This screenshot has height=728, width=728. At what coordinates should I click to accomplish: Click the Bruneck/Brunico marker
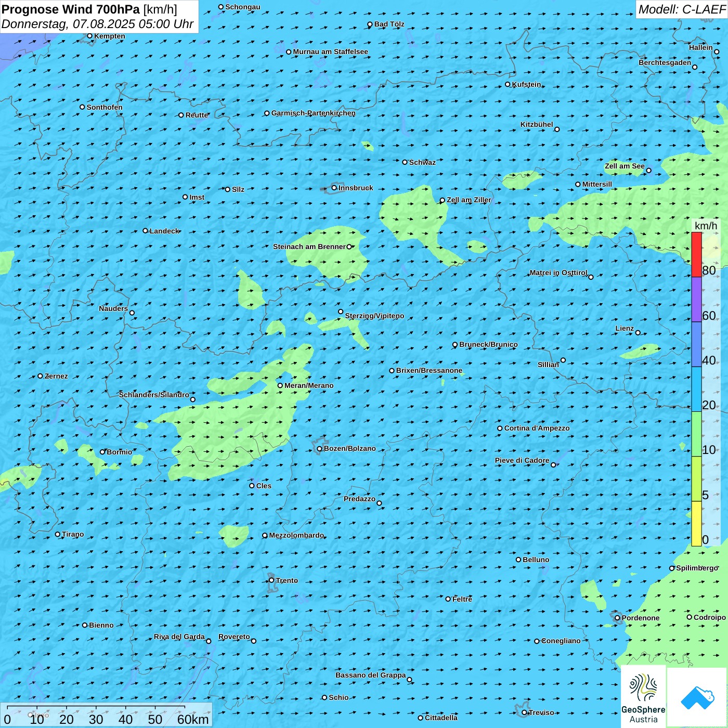455,345
